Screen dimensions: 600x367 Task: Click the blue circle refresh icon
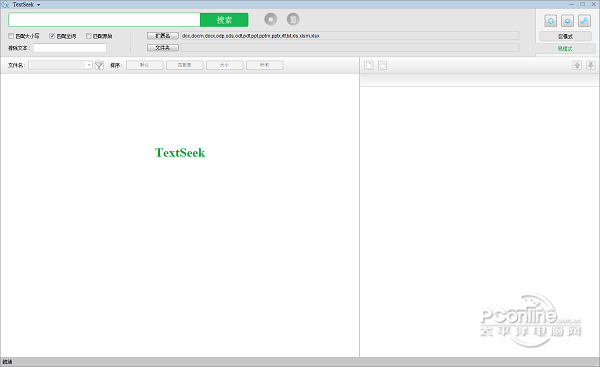[551, 21]
